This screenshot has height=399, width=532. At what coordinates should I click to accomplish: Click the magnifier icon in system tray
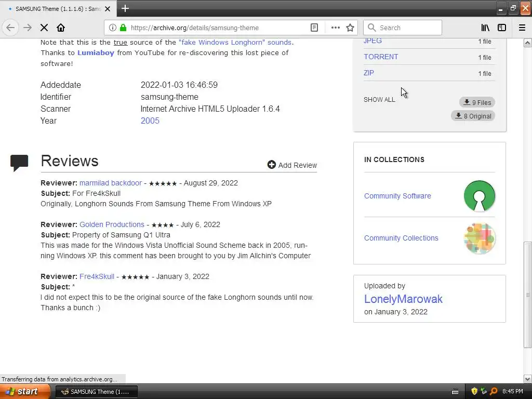coord(494,392)
